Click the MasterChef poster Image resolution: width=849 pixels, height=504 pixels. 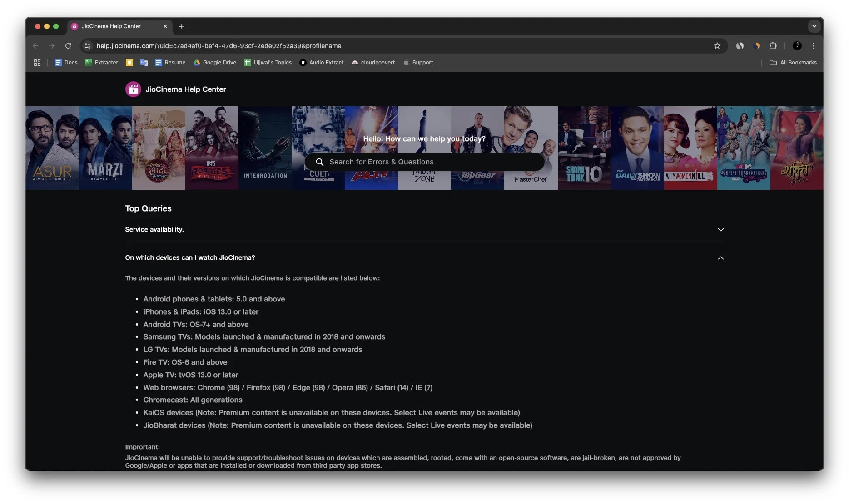point(531,148)
